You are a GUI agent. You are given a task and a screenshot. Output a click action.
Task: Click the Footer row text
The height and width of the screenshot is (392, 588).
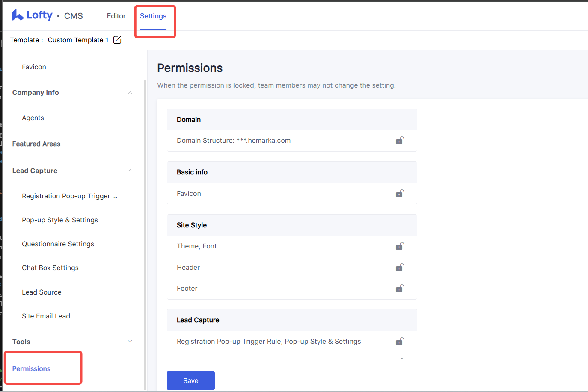187,289
